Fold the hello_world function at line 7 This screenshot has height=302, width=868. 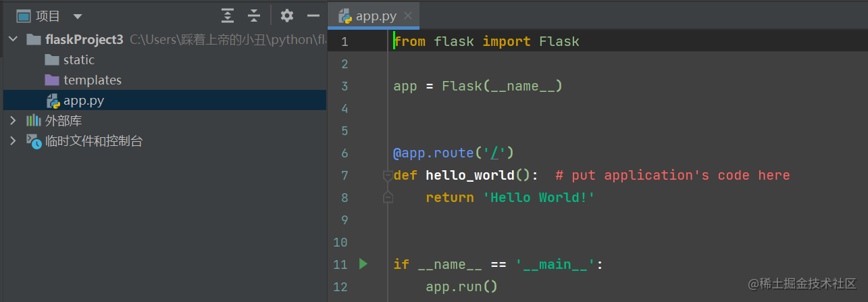point(388,176)
